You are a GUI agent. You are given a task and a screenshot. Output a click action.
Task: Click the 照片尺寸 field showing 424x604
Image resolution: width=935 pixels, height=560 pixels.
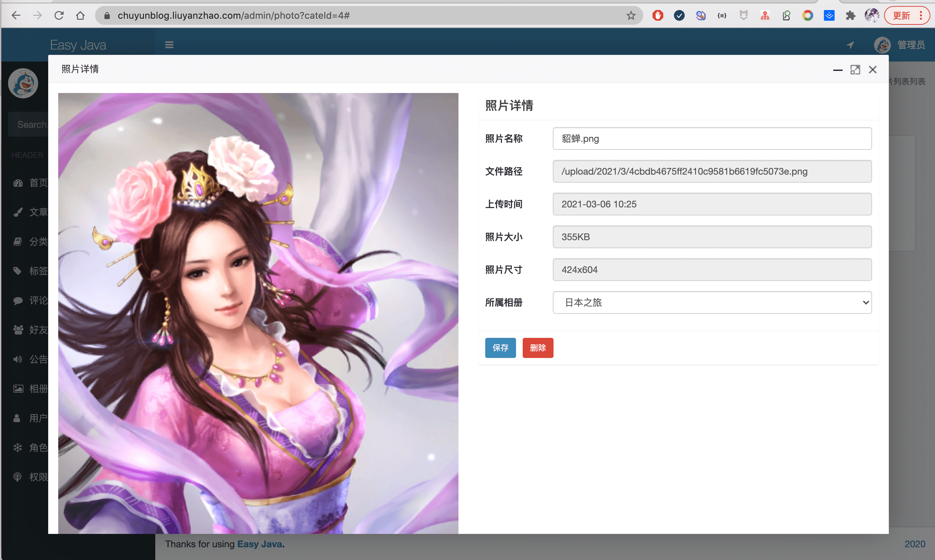click(x=712, y=270)
